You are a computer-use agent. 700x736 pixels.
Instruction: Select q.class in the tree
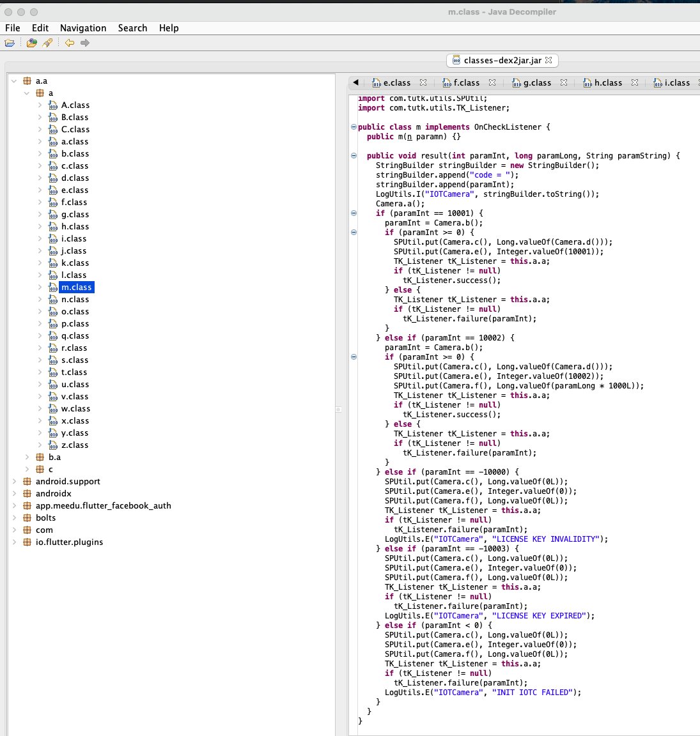(75, 335)
